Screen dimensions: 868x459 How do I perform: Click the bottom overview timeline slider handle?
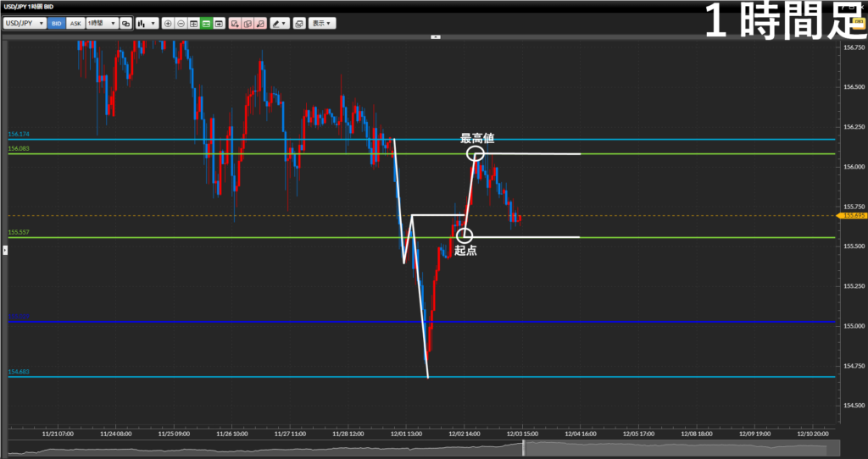[x=523, y=447]
